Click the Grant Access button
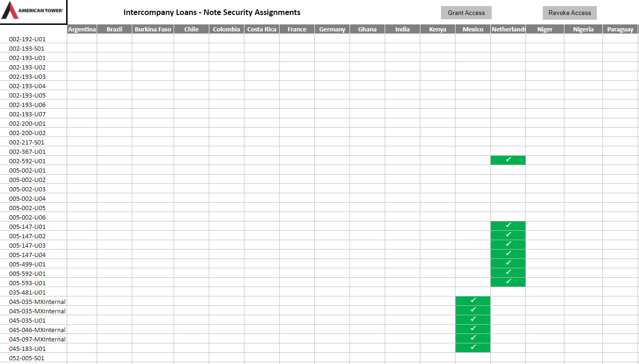Viewport: 639px width, 364px height. click(x=466, y=13)
